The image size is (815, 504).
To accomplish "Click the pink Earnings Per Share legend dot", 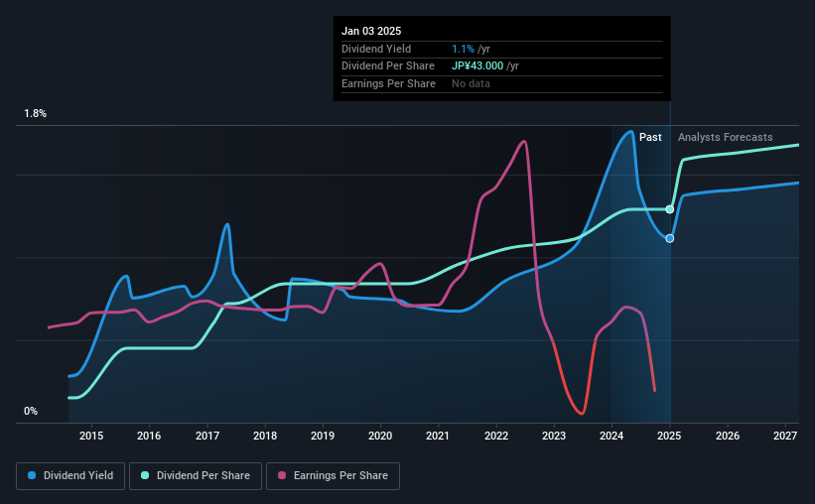I will 282,475.
